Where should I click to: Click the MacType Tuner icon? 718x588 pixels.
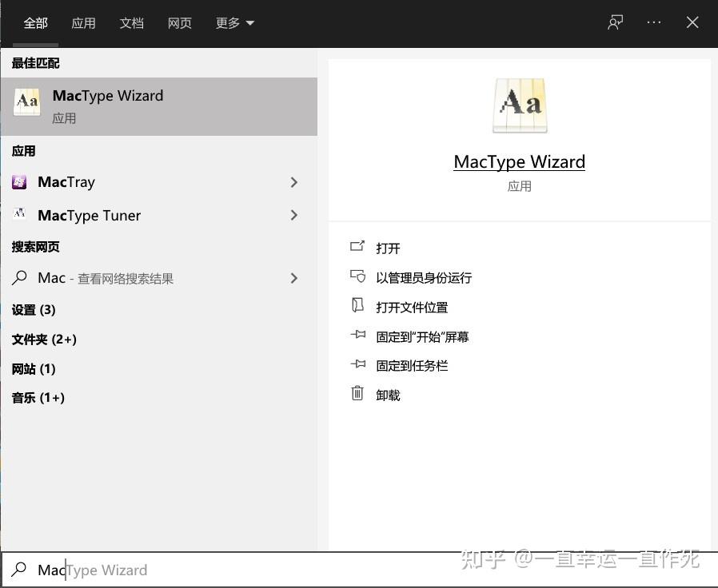point(19,214)
